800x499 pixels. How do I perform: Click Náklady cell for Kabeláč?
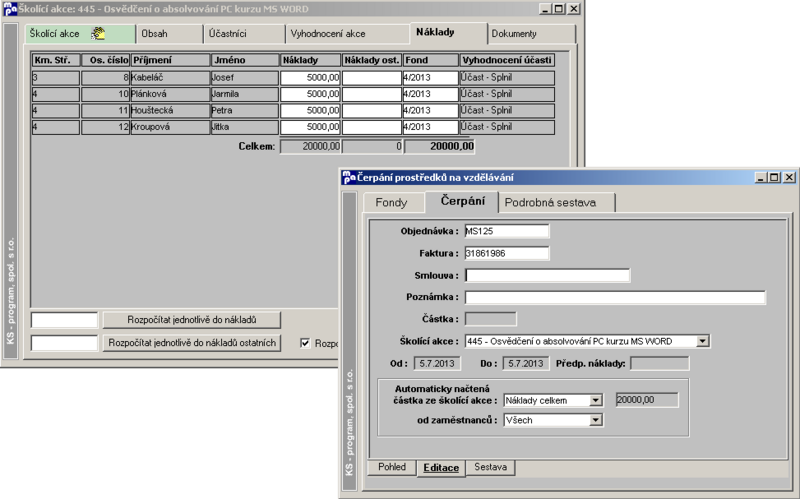coord(310,78)
